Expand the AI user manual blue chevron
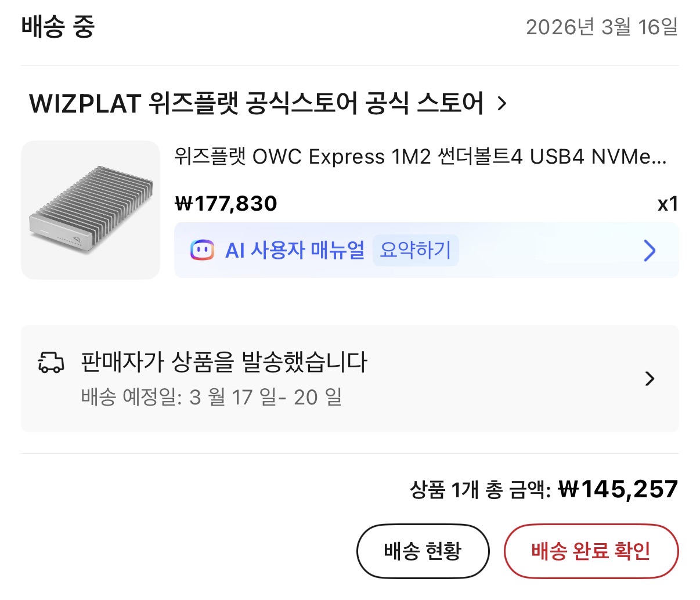The width and height of the screenshot is (700, 600). point(650,251)
